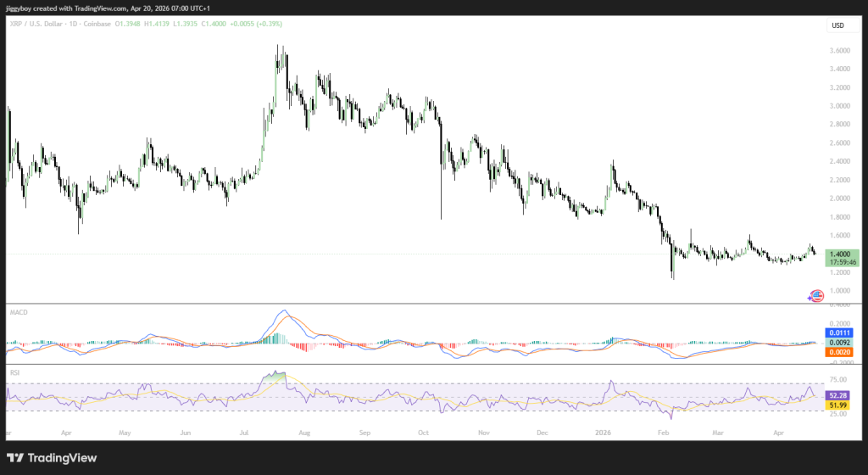Screen dimensions: 868x475
Task: Open the USD currency selector
Action: pyautogui.click(x=837, y=25)
